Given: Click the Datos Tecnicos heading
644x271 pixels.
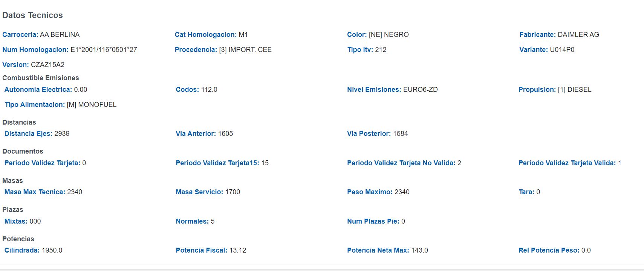Looking at the screenshot, I should (32, 15).
